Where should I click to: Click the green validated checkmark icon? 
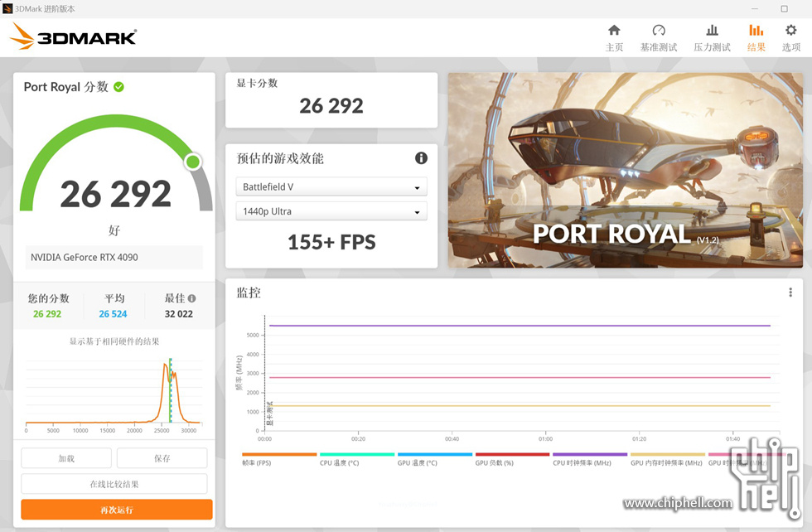point(119,87)
